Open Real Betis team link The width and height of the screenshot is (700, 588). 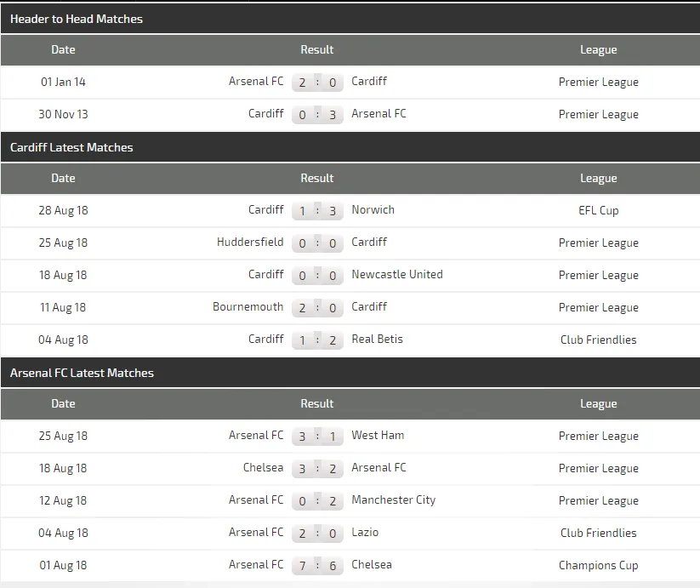[x=377, y=339]
